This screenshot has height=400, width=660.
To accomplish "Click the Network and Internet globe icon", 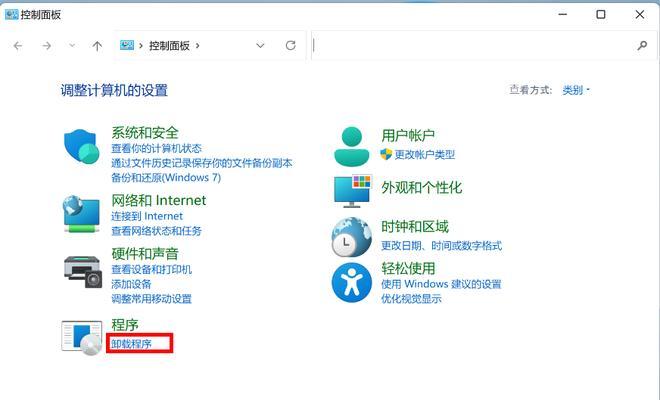I will (x=81, y=214).
